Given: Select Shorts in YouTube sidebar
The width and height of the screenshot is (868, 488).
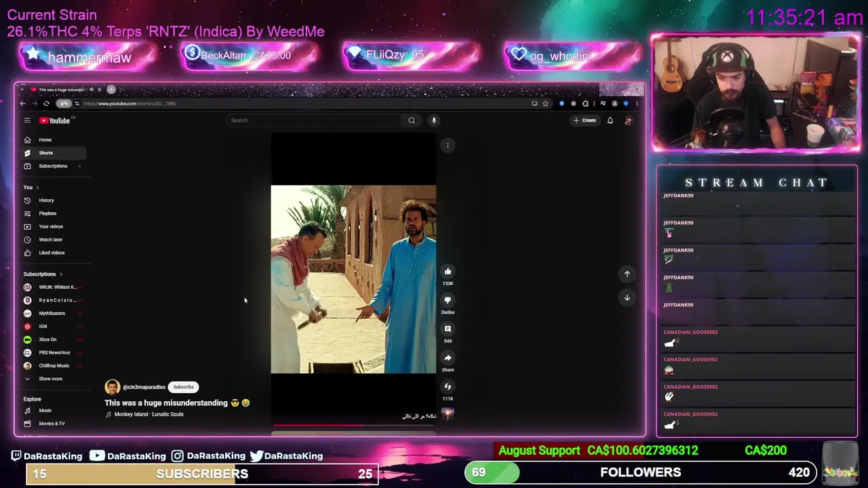Looking at the screenshot, I should (54, 153).
